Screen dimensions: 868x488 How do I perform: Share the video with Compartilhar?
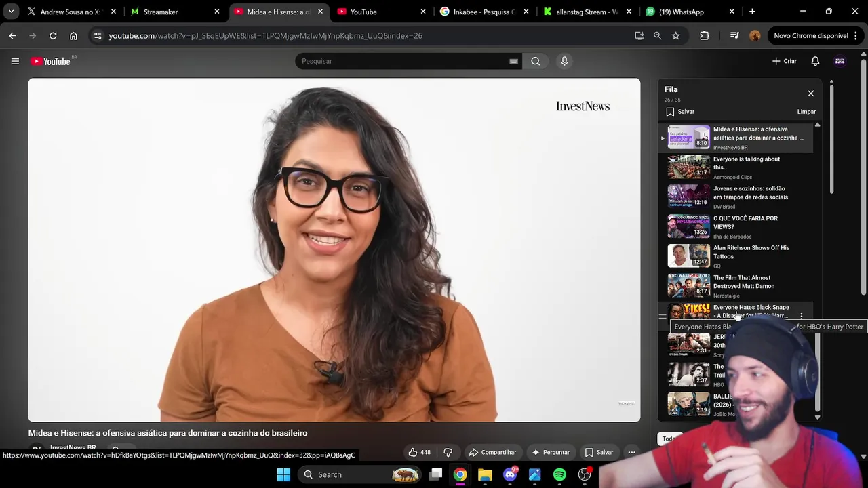[x=493, y=452]
